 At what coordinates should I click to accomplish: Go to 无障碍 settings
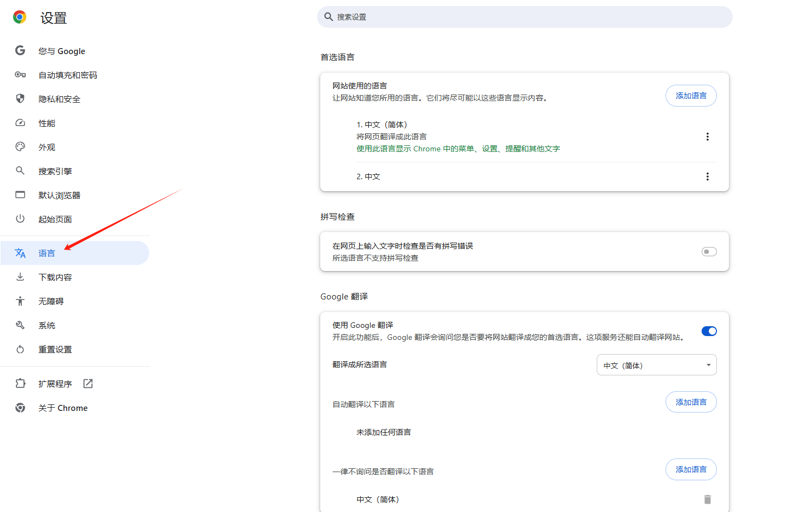click(75, 301)
